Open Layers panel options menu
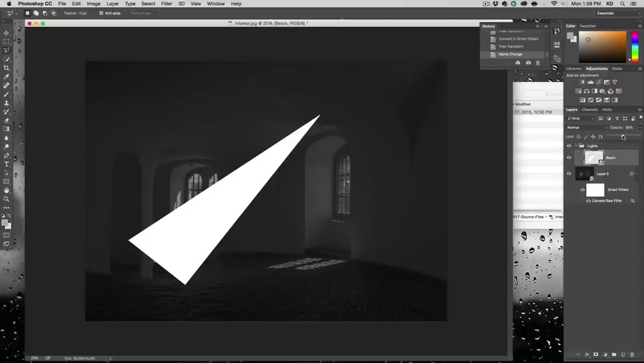The width and height of the screenshot is (644, 363). coord(640,110)
